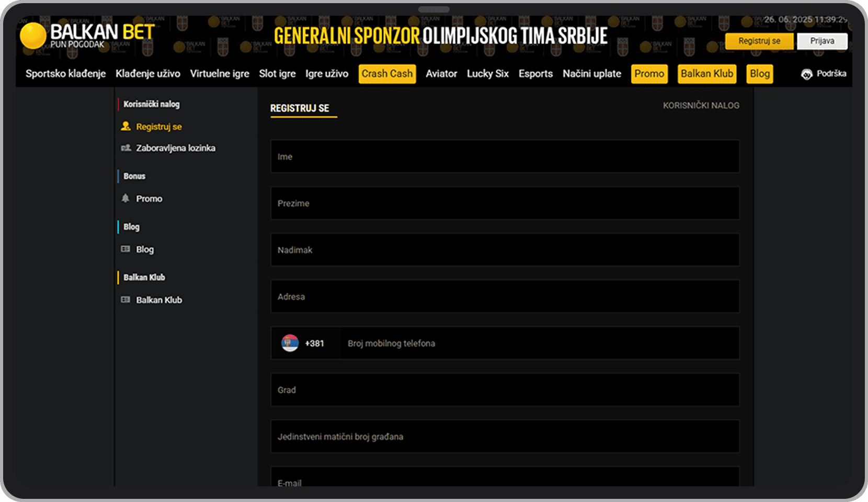Open the +381 country code selector
The image size is (868, 502).
(306, 343)
